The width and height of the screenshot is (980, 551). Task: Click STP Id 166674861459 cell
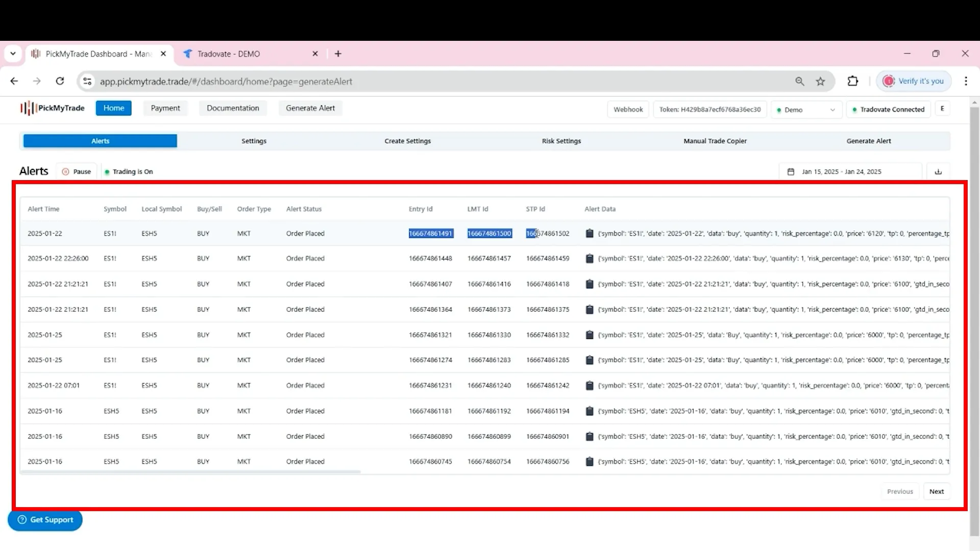(x=548, y=259)
